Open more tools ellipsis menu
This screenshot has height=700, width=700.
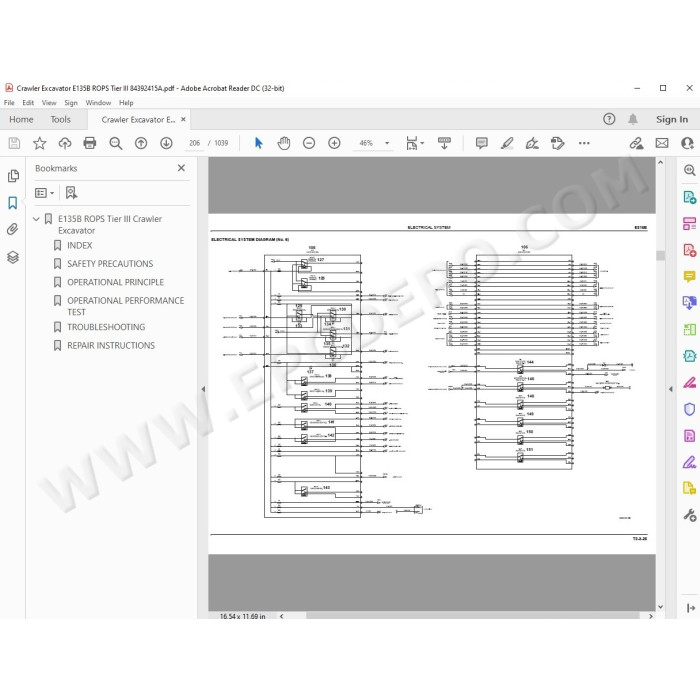coord(584,143)
